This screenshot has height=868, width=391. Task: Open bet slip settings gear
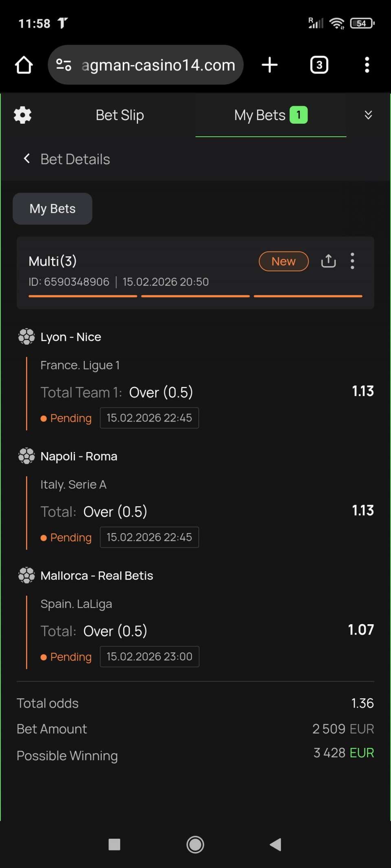[23, 115]
